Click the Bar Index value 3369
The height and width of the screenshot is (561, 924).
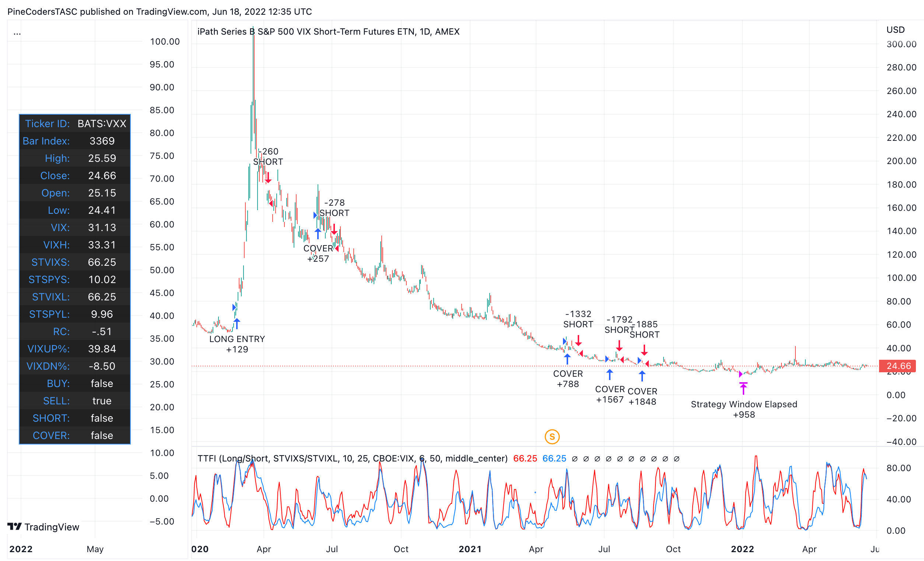click(x=102, y=141)
